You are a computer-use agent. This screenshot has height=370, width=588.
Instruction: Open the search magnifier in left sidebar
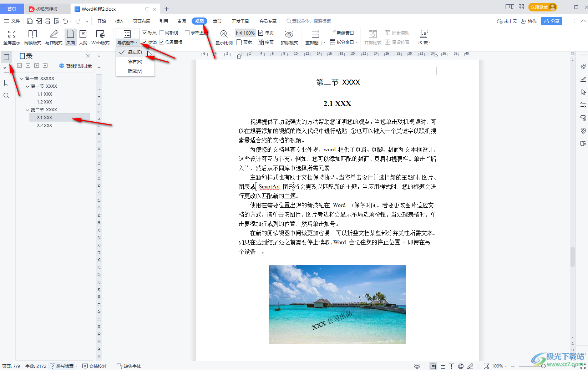point(6,96)
